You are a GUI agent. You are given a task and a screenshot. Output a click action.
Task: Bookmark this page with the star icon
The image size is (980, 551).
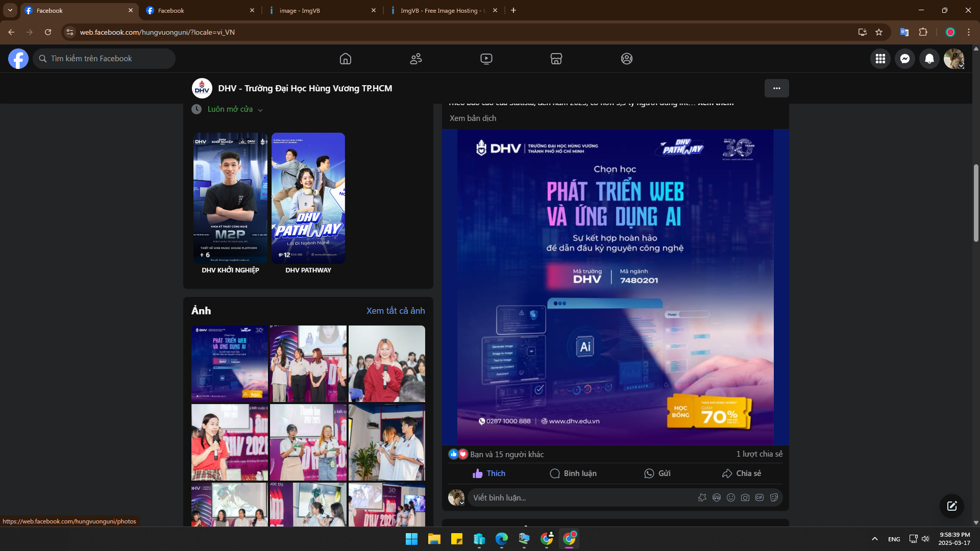[879, 32]
